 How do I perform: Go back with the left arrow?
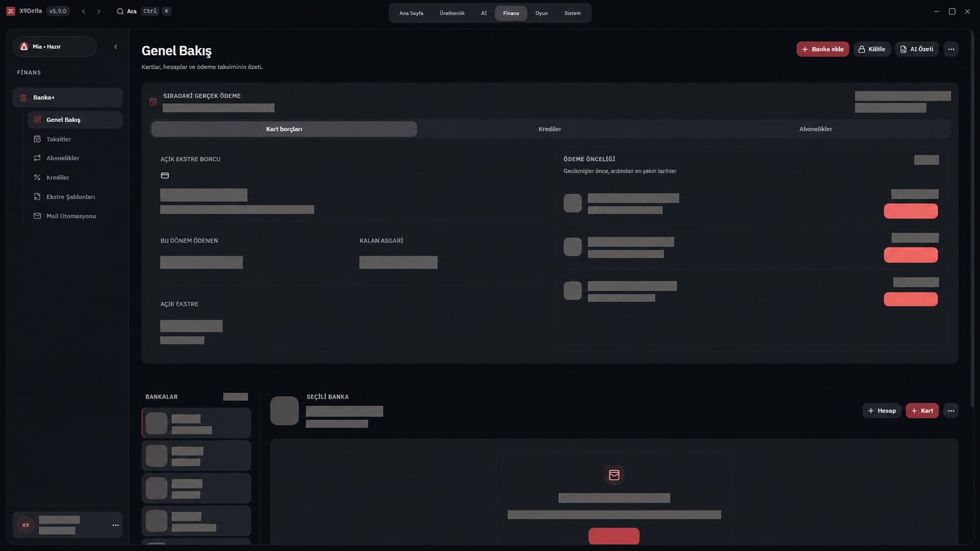pyautogui.click(x=84, y=11)
